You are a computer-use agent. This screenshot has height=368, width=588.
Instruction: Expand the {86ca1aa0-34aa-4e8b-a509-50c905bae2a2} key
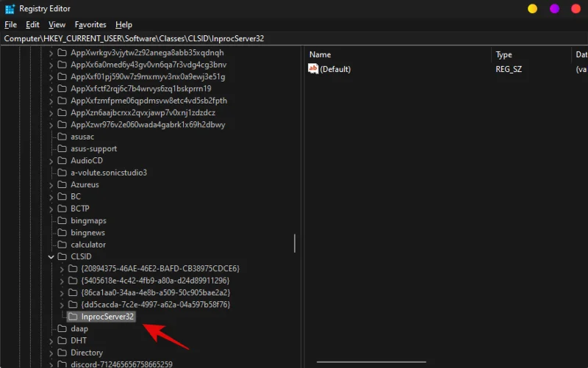[62, 293]
